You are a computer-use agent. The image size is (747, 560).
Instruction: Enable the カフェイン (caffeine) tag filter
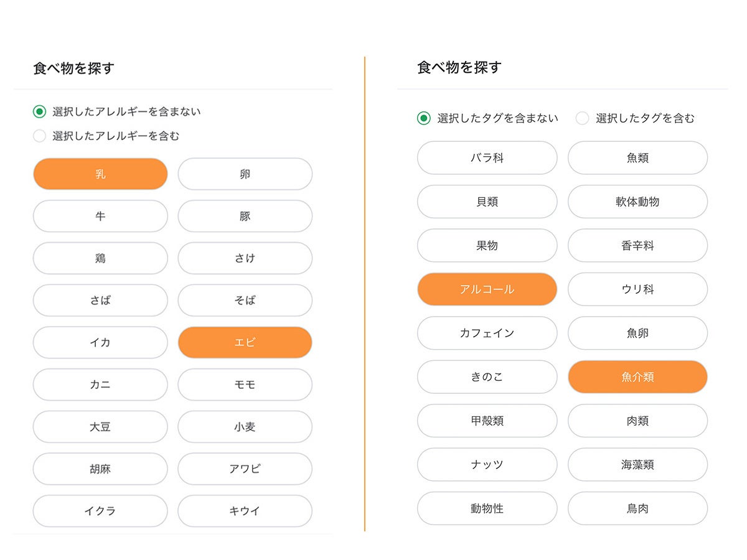(x=487, y=333)
